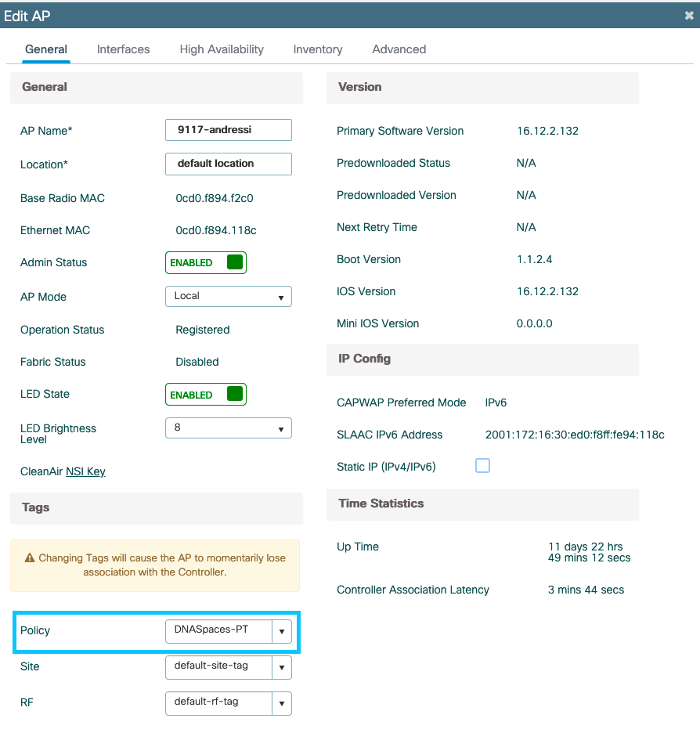The width and height of the screenshot is (700, 729).
Task: Select Next Retry Time N/A value
Action: (526, 227)
